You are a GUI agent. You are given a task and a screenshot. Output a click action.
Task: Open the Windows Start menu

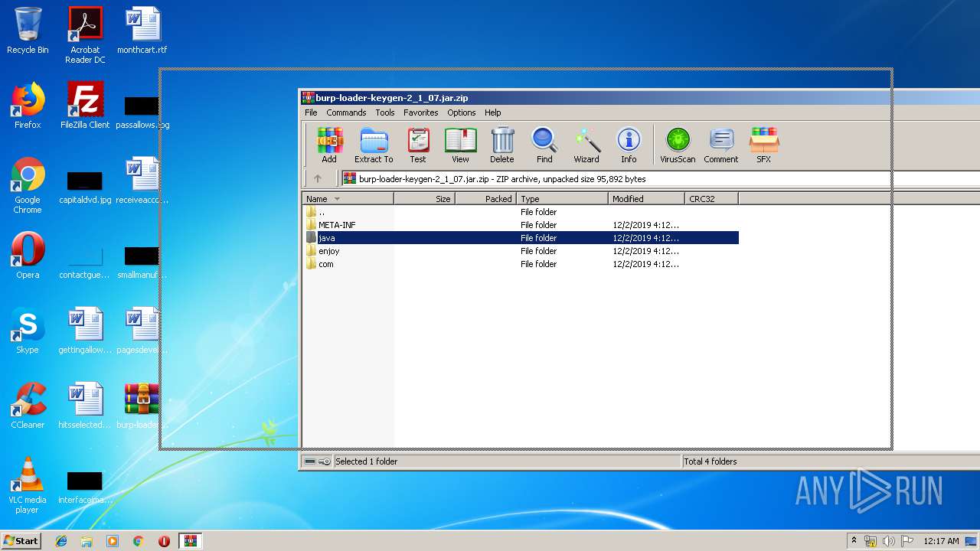(x=21, y=541)
